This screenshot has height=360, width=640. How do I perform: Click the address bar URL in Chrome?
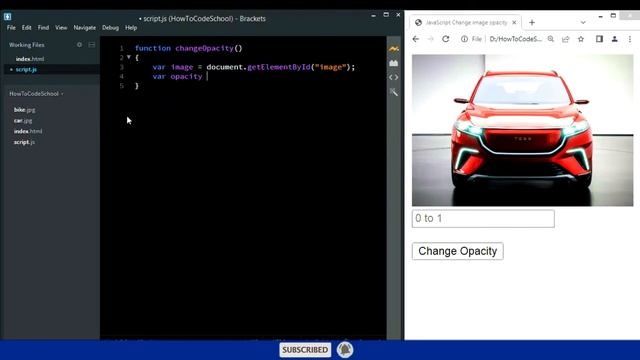(x=516, y=39)
